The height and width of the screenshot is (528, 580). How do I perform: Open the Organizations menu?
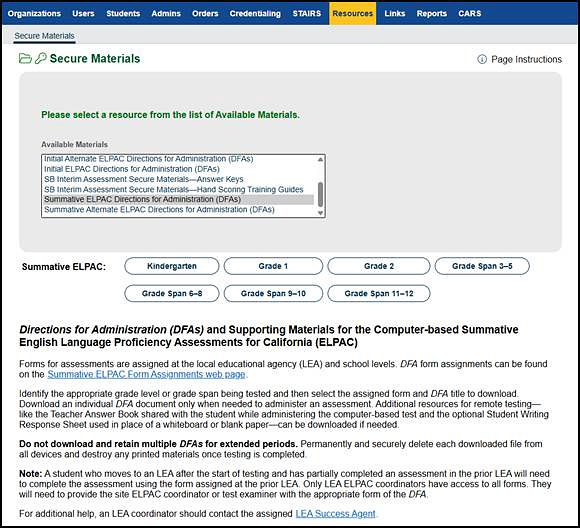point(34,13)
